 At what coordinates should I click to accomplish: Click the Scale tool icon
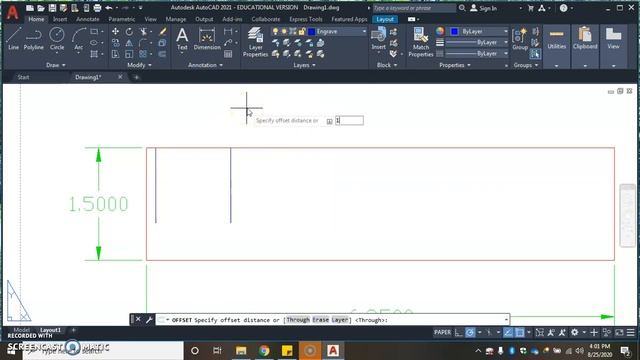tap(129, 54)
